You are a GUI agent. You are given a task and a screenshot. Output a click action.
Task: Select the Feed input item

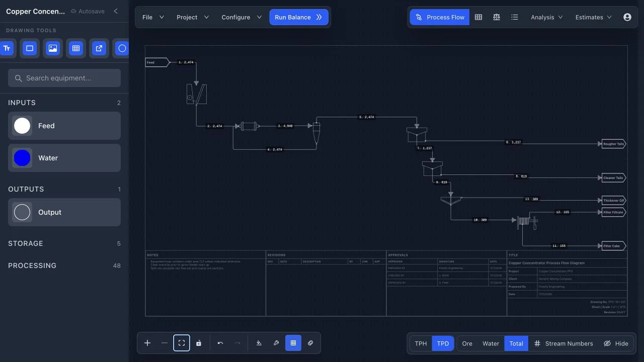(x=64, y=126)
